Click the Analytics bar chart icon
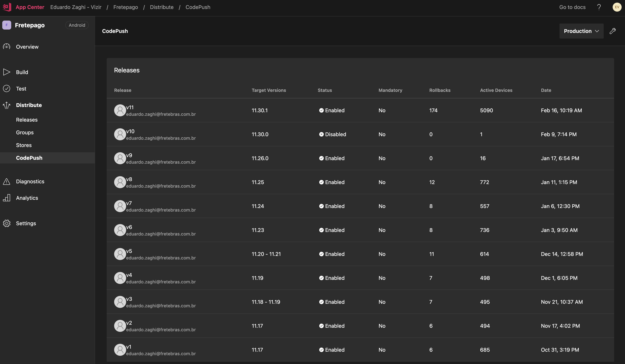The width and height of the screenshot is (625, 364). [7, 198]
